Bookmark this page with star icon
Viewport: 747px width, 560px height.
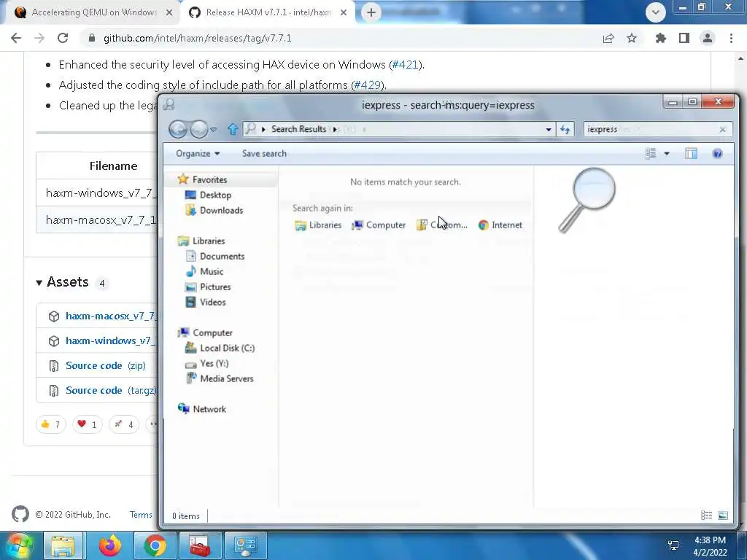[632, 38]
